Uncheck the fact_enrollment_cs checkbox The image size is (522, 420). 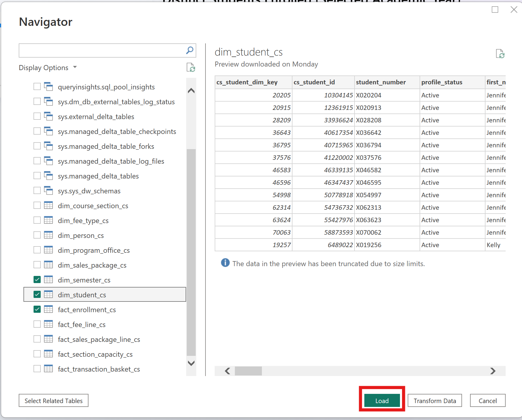tap(37, 309)
